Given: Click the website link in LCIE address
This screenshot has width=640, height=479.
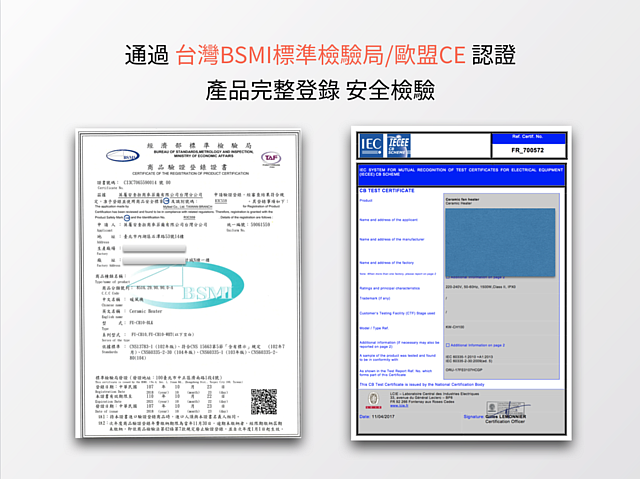Looking at the screenshot, I should [397, 406].
